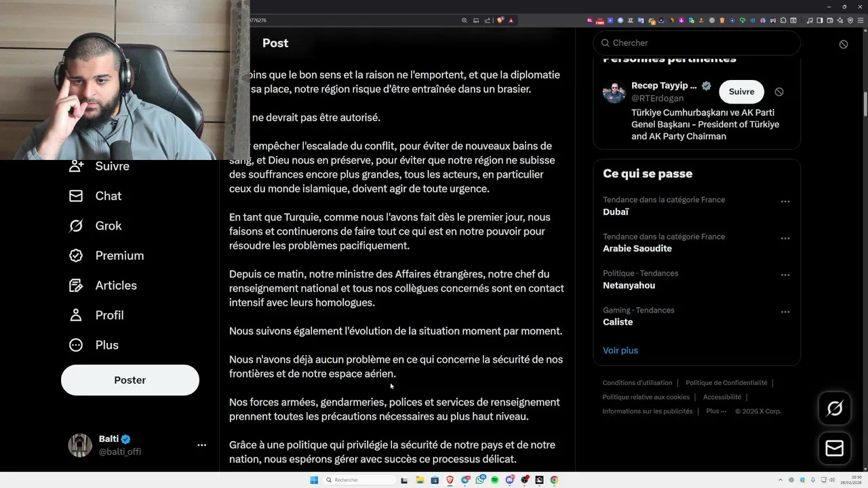Click the Grok slash-circle sidebar icon
868x488 pixels.
pos(76,226)
